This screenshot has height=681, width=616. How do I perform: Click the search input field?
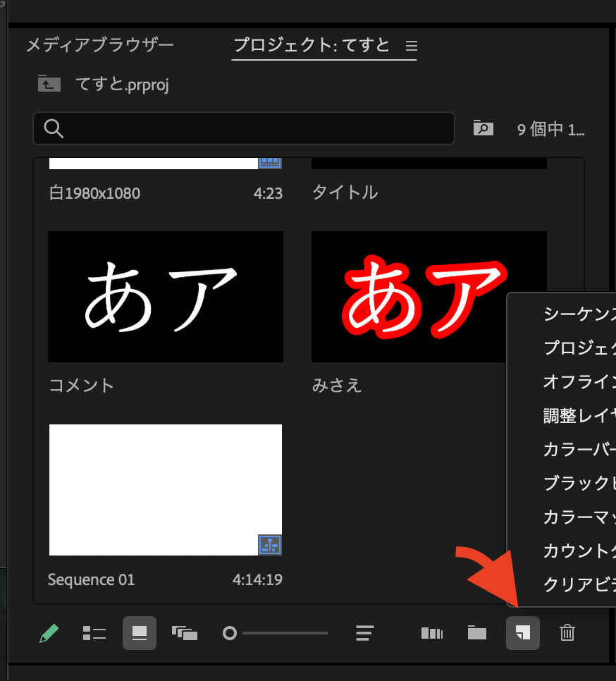click(x=244, y=128)
